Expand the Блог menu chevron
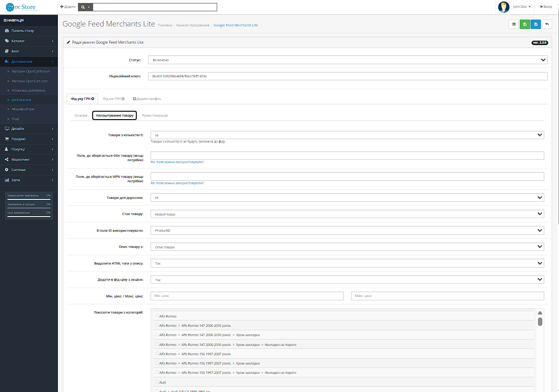Image resolution: width=559 pixels, height=392 pixels. (x=52, y=51)
